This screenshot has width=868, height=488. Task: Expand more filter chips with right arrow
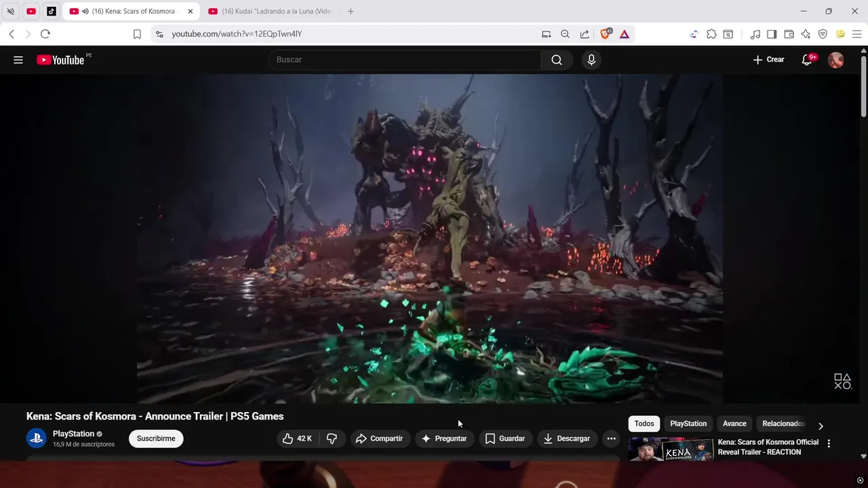821,426
